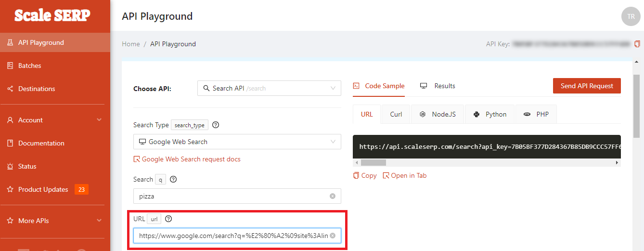Click the API Playground flask icon
The width and height of the screenshot is (644, 251).
(10, 42)
